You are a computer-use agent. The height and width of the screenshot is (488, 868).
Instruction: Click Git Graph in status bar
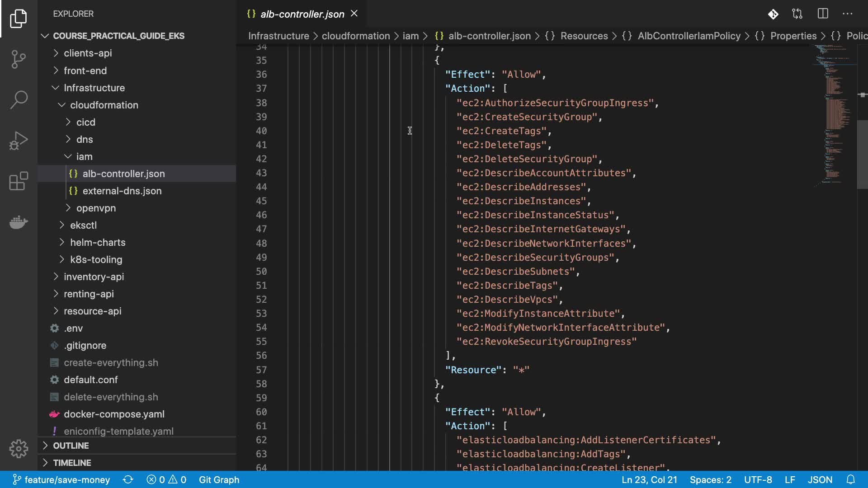pyautogui.click(x=219, y=479)
